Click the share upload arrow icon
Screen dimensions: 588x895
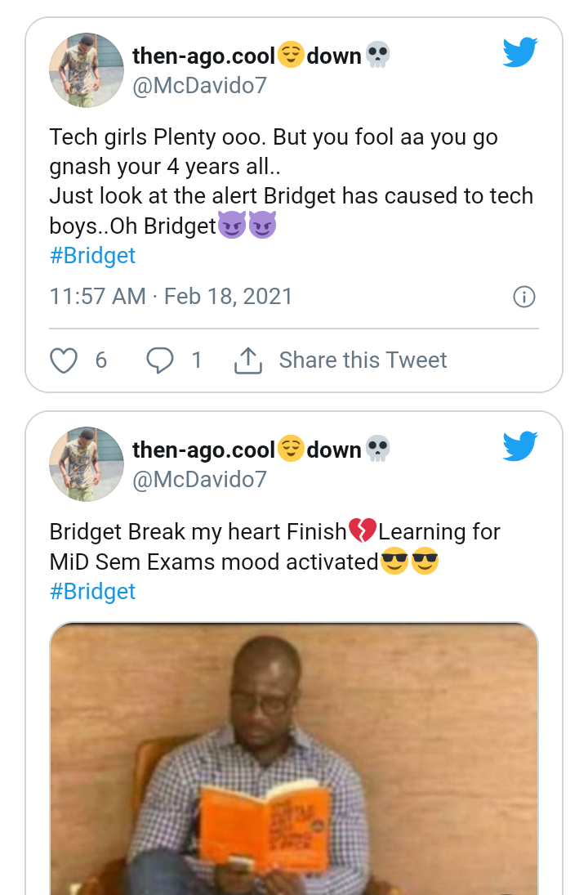point(247,360)
